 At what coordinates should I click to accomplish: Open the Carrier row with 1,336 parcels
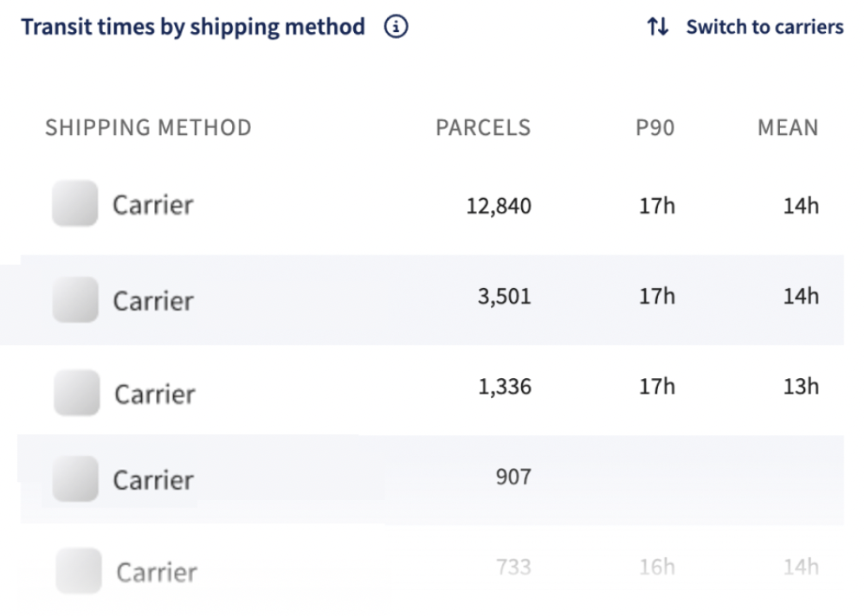pyautogui.click(x=432, y=390)
